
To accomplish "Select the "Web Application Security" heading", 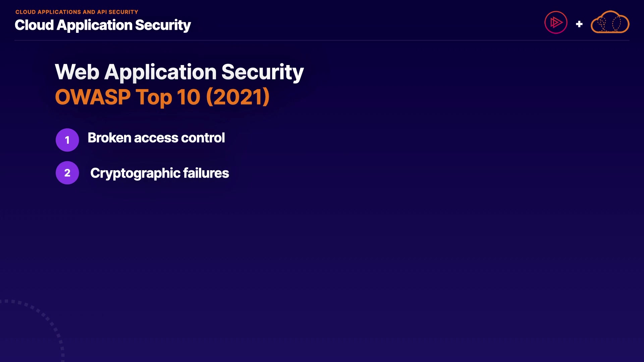I will click(x=179, y=72).
